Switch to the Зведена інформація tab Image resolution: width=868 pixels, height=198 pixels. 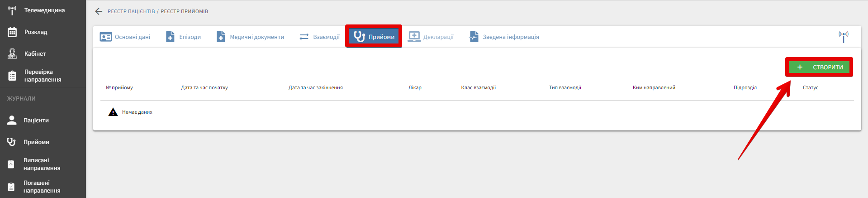point(504,37)
